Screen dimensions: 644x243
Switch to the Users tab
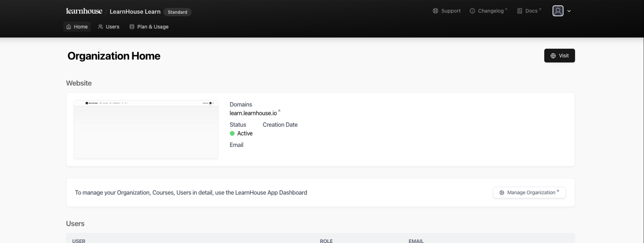point(109,27)
